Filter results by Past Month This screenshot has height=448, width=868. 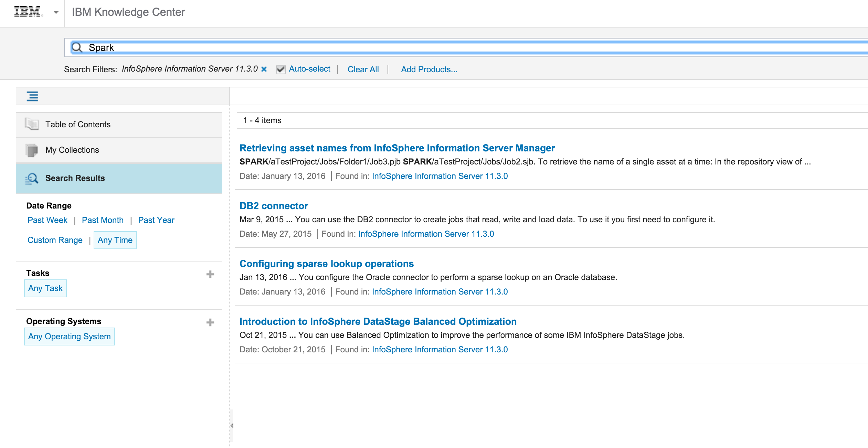pyautogui.click(x=103, y=220)
